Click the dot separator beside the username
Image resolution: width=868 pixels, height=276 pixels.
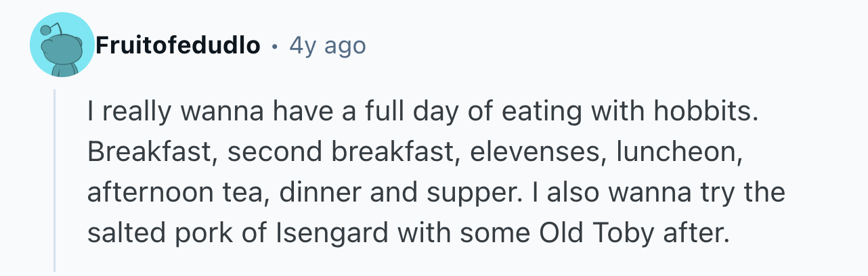tap(275, 47)
